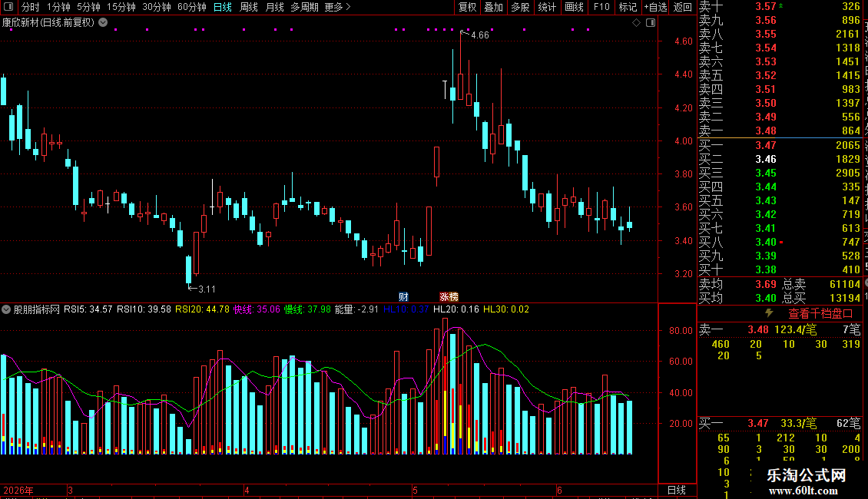Click the diamond icon above the chart
Image resolution: width=868 pixels, height=499 pixels.
(x=636, y=23)
